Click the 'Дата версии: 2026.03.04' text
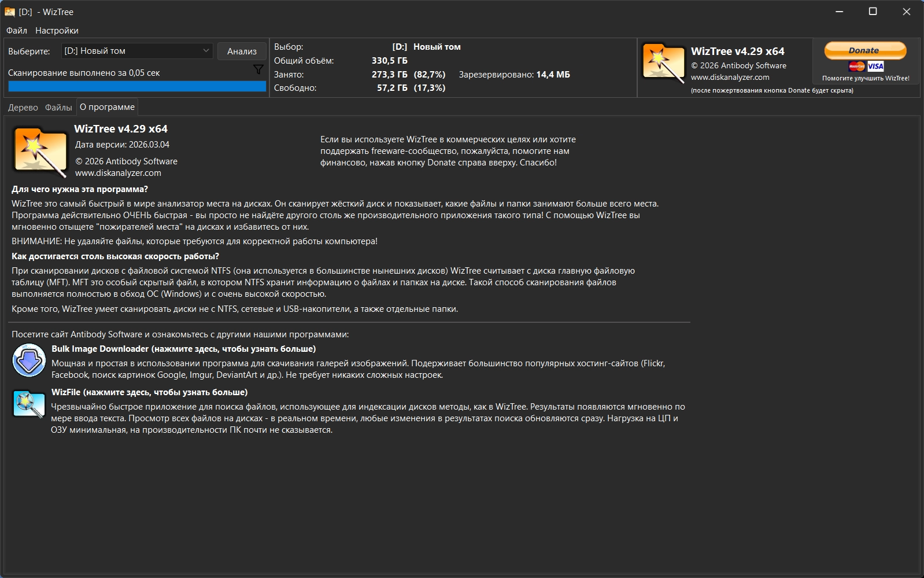The width and height of the screenshot is (924, 578). click(x=122, y=145)
